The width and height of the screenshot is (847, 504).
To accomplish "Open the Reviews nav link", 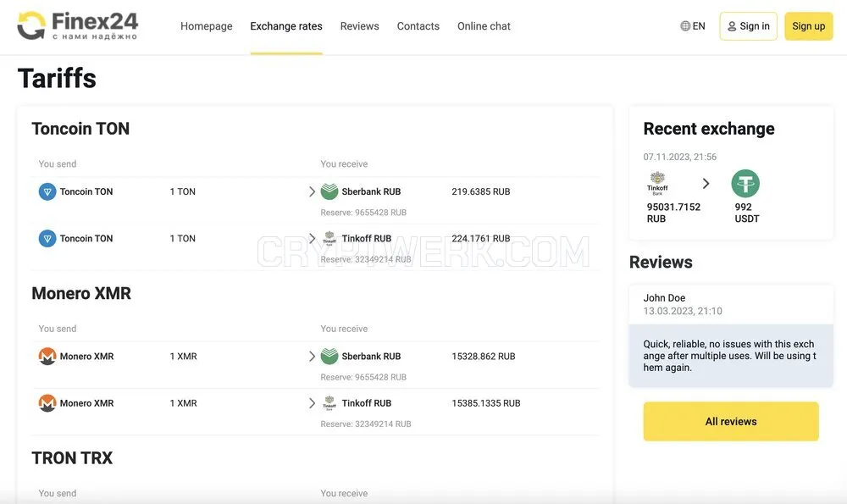I will [360, 26].
